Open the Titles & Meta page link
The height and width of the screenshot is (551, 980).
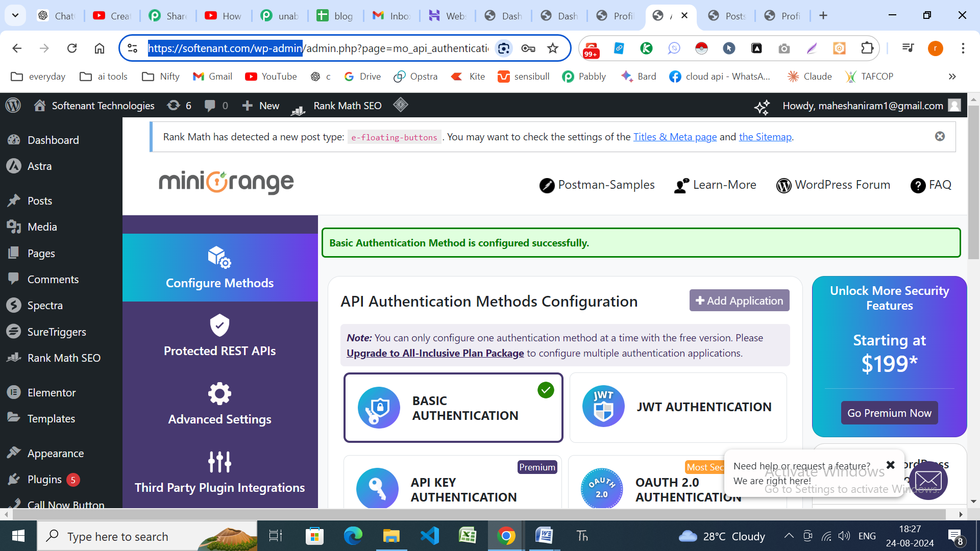(675, 137)
